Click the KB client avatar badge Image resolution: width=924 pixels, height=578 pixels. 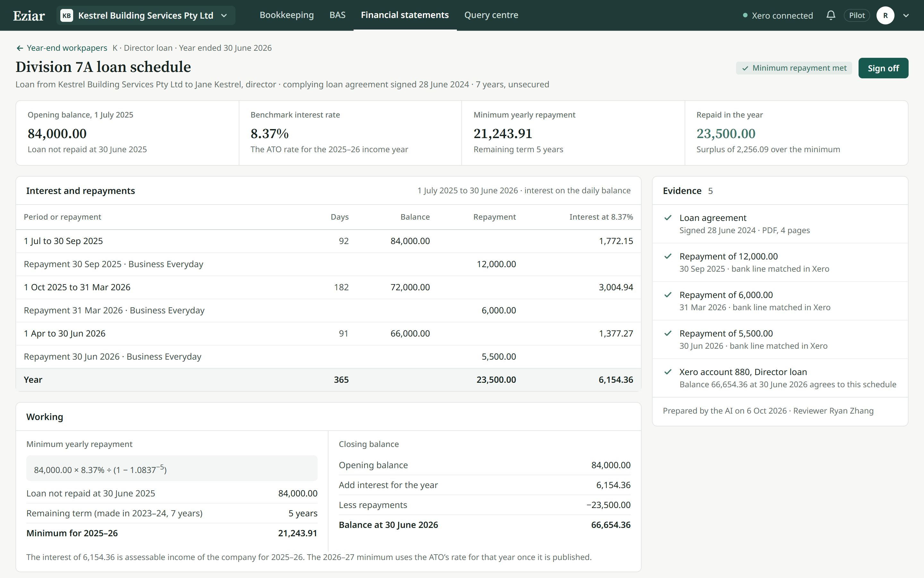point(66,16)
